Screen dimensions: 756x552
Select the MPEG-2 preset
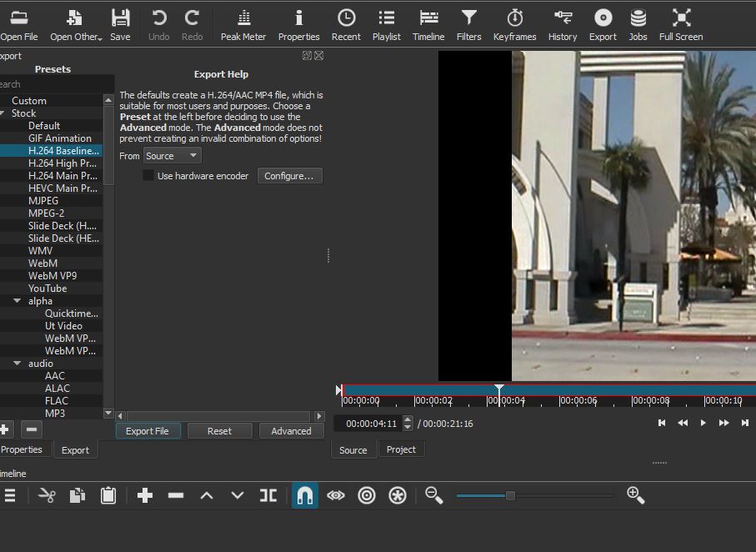tap(46, 213)
